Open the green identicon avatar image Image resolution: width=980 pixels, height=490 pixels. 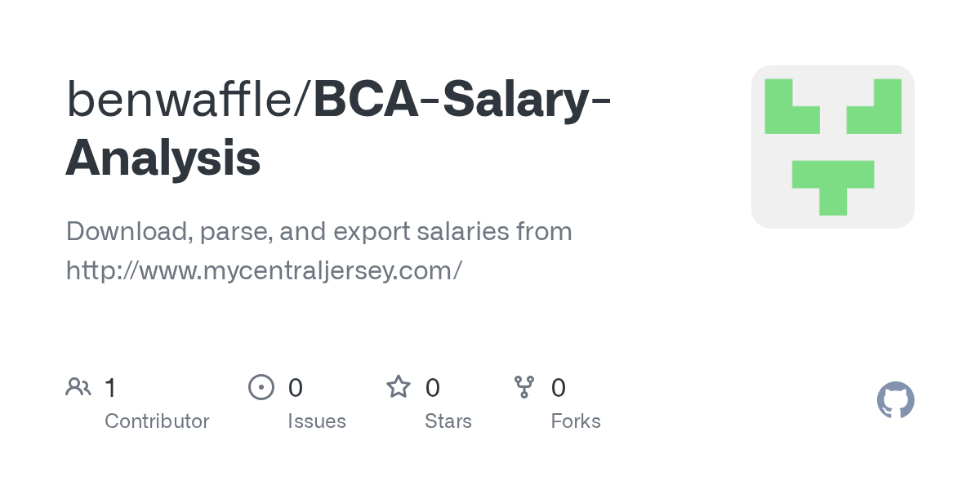pos(833,147)
